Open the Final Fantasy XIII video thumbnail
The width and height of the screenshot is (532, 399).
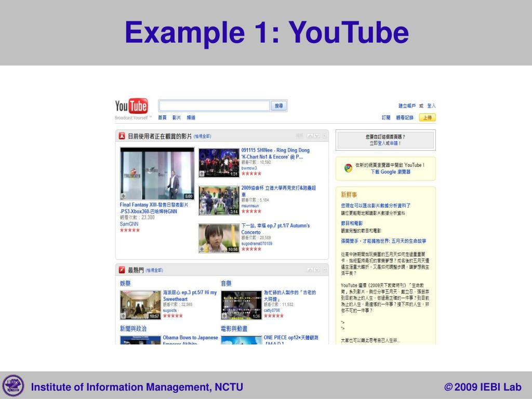click(157, 174)
